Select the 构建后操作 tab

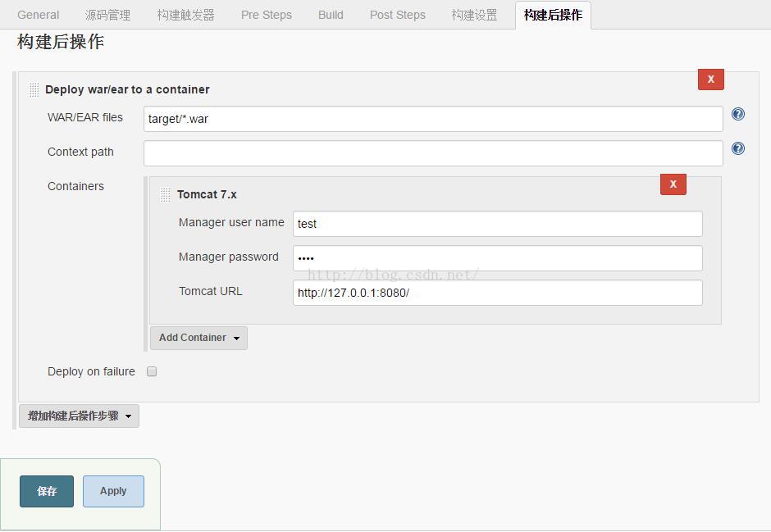553,15
